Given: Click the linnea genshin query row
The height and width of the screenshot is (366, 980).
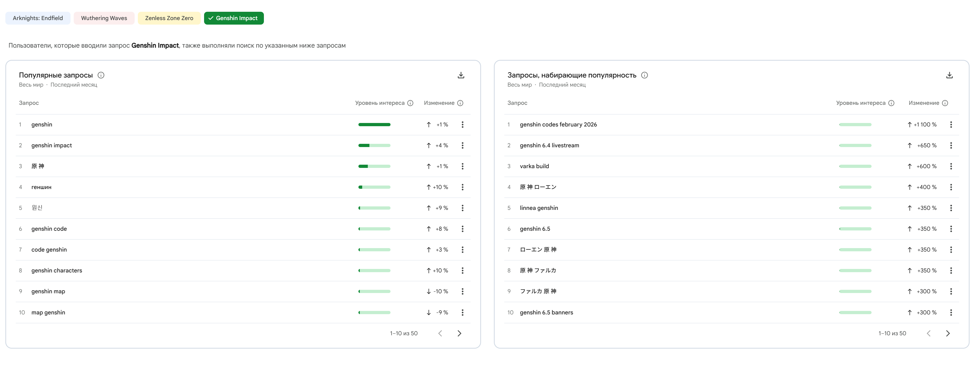Looking at the screenshot, I should pyautogui.click(x=539, y=208).
